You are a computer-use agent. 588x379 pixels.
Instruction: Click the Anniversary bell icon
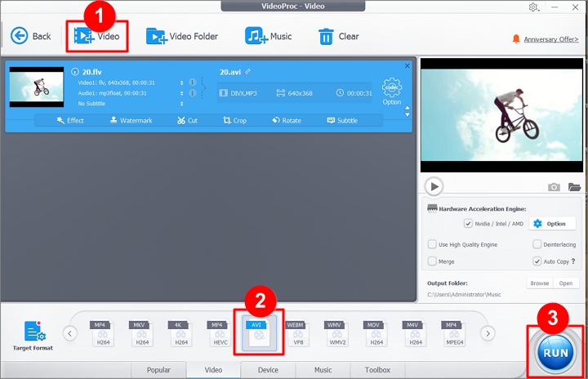click(x=516, y=38)
